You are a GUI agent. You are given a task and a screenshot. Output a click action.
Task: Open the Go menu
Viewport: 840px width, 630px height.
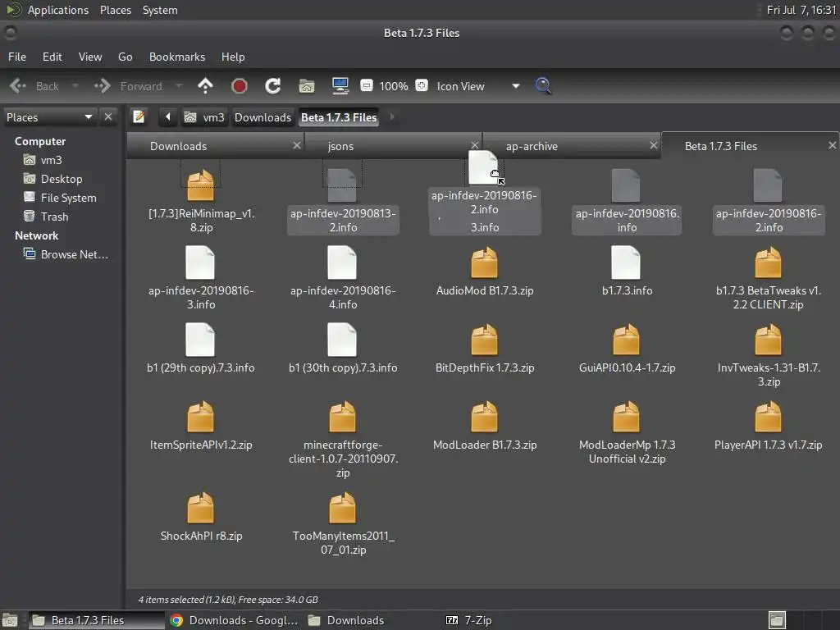click(125, 57)
